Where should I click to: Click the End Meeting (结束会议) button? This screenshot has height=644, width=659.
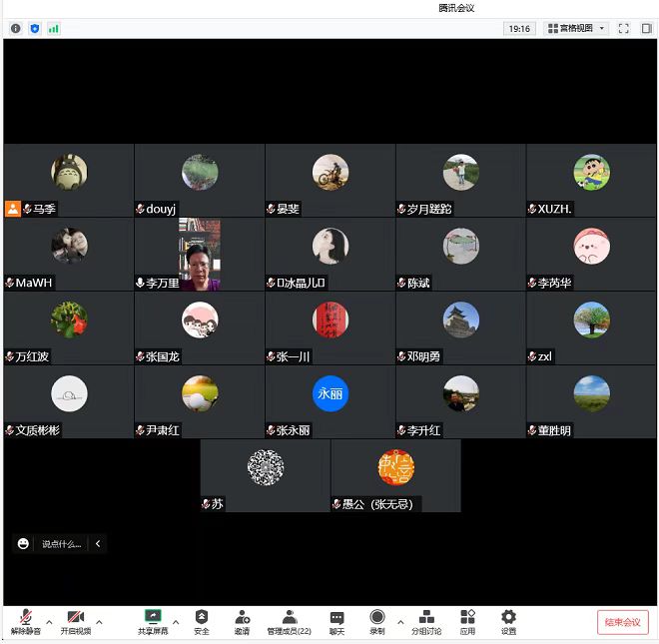click(622, 622)
